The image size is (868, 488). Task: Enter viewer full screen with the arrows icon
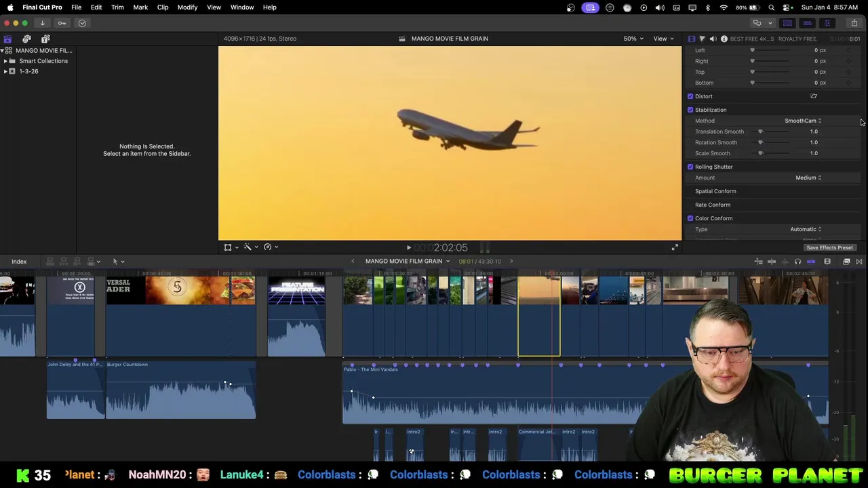click(675, 247)
